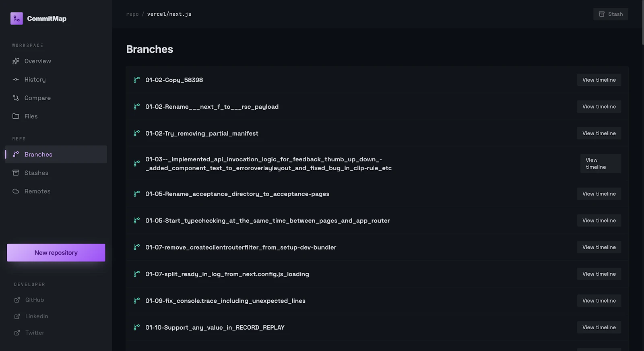Click branch icon of 01-07-split_ready_in_log row
The image size is (644, 351).
(x=137, y=274)
